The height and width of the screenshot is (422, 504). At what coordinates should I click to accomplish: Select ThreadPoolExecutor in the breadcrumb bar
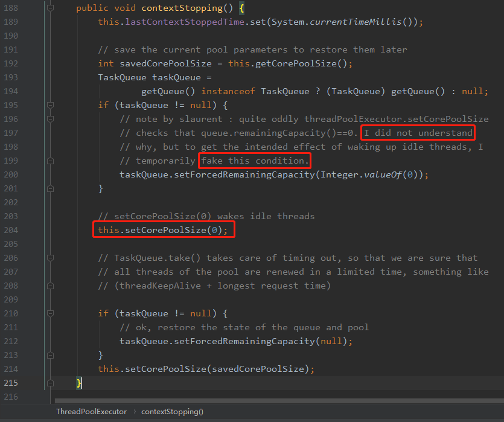click(91, 412)
